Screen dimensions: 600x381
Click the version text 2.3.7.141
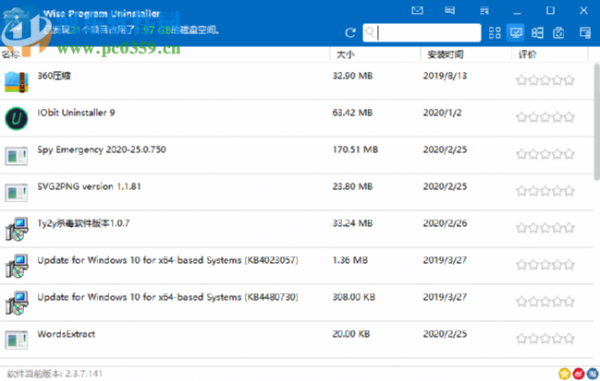[x=84, y=374]
